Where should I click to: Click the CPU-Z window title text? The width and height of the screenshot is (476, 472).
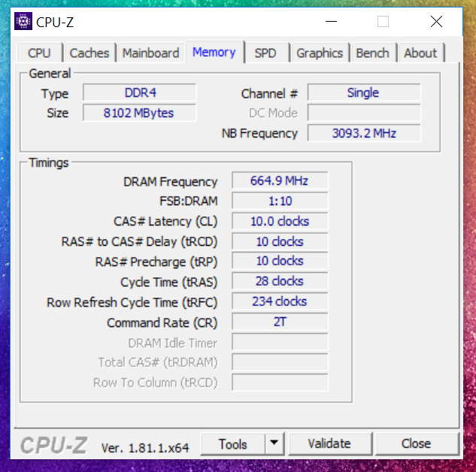(x=55, y=22)
